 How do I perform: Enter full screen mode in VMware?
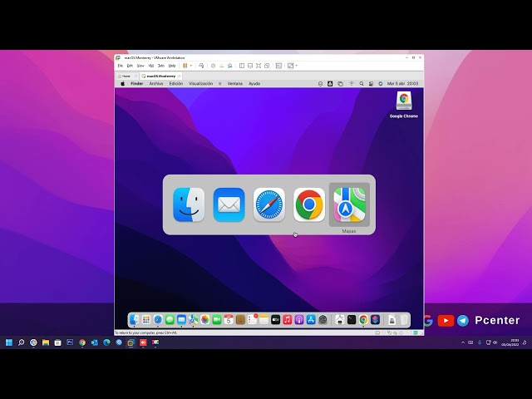pos(259,66)
